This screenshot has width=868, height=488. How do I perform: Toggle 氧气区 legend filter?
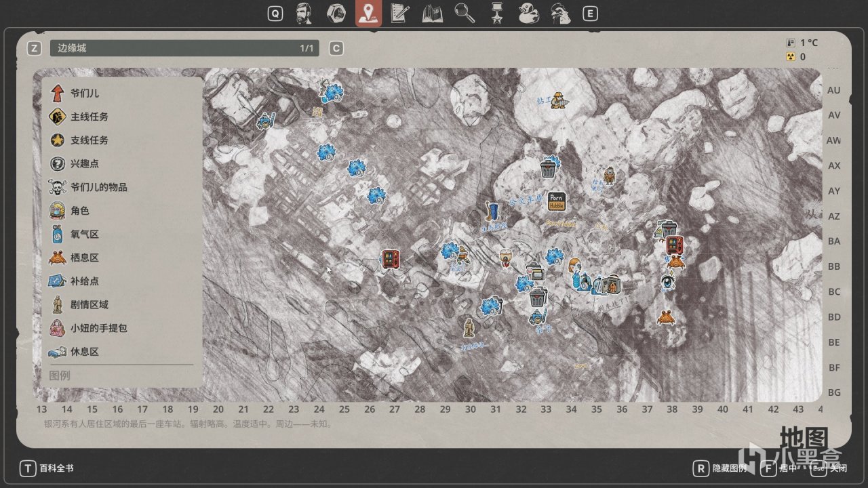point(75,234)
